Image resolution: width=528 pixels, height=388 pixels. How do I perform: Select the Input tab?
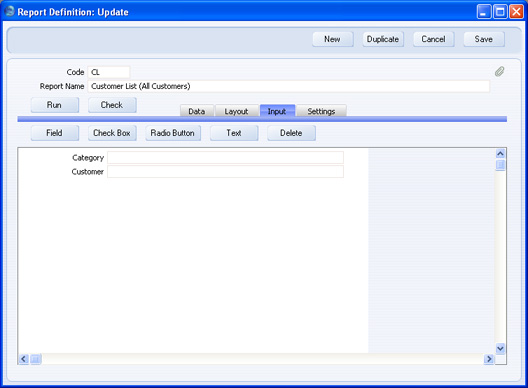point(277,111)
